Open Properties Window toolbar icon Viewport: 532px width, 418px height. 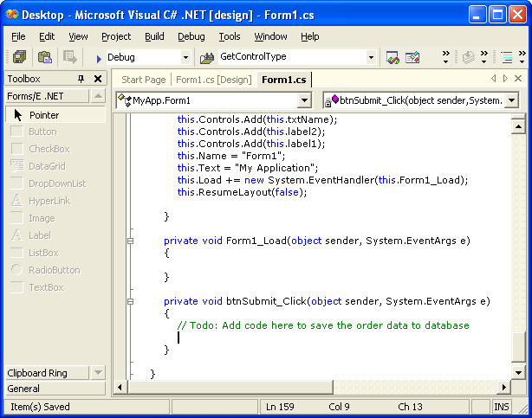point(412,58)
